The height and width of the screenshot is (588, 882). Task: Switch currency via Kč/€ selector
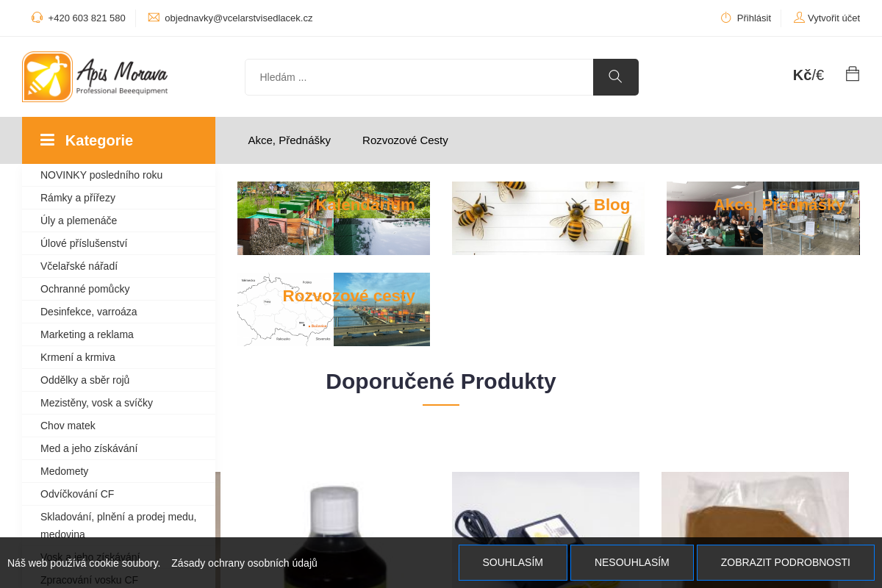[808, 75]
